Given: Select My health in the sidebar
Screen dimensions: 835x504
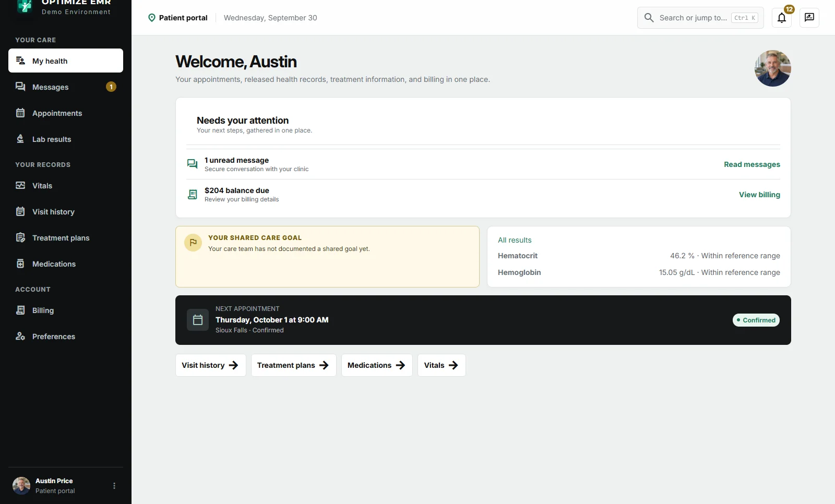Looking at the screenshot, I should coord(66,61).
